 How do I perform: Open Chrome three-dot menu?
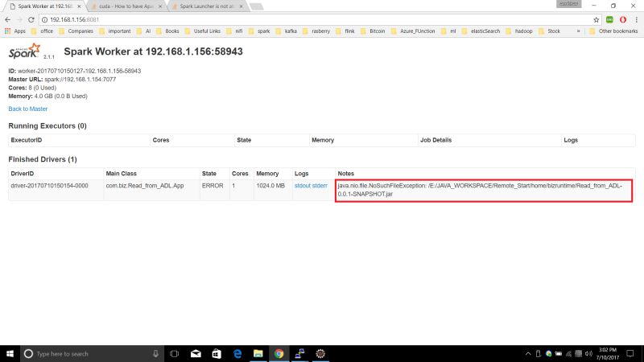click(x=636, y=19)
